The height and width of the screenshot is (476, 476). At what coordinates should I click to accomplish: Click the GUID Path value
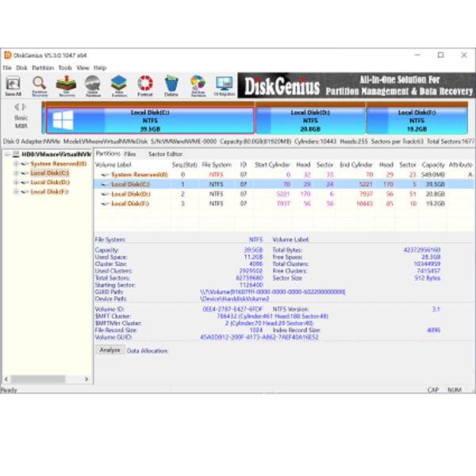coord(272,292)
